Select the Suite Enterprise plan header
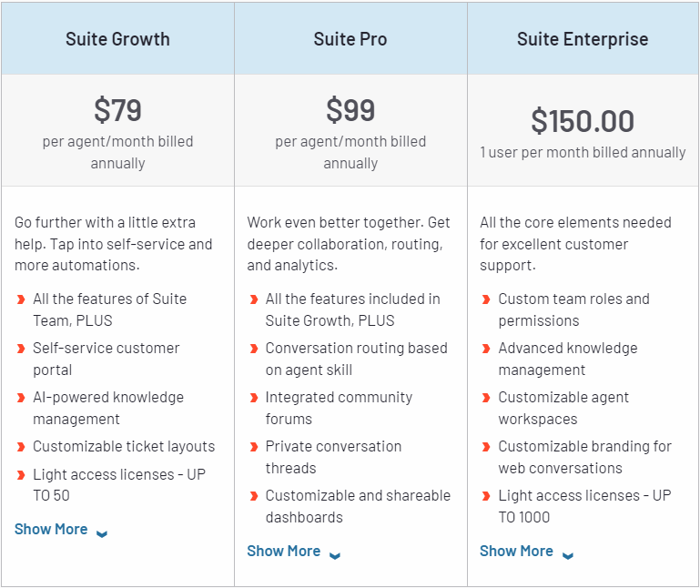Screen dimensions: 700x588 click(x=583, y=39)
